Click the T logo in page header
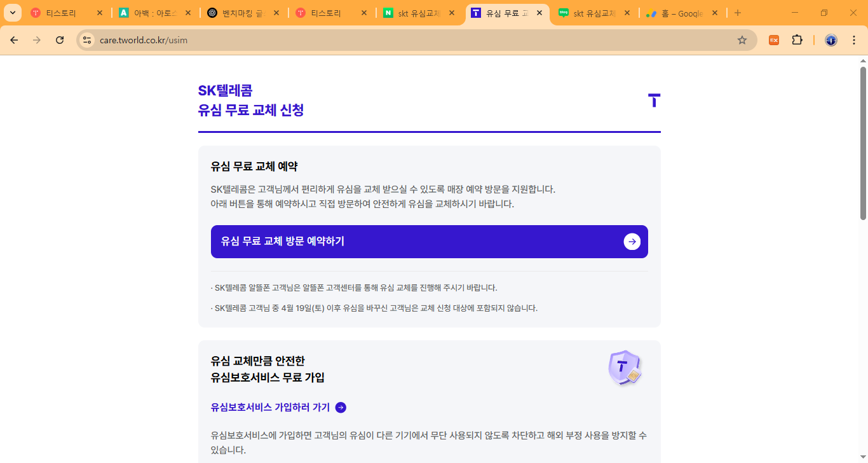The height and width of the screenshot is (463, 868). click(x=654, y=100)
